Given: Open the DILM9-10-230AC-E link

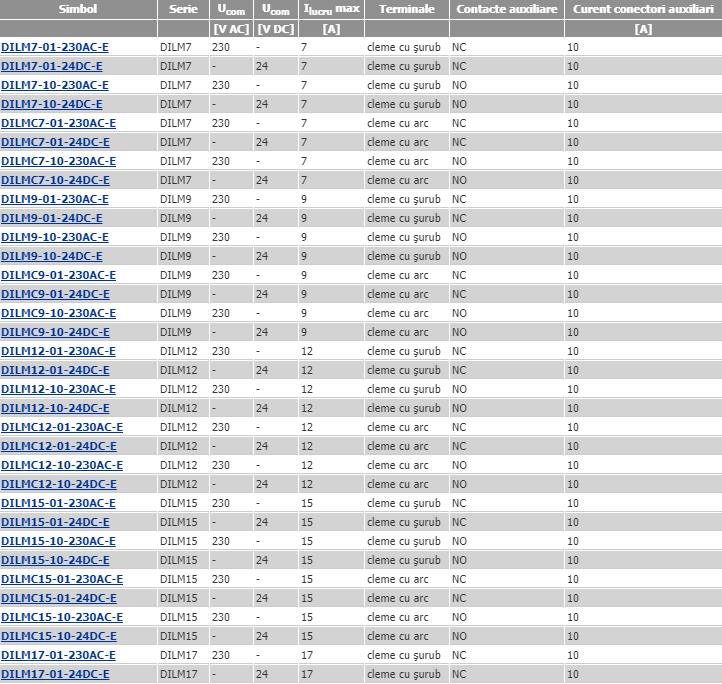Looking at the screenshot, I should 55,237.
